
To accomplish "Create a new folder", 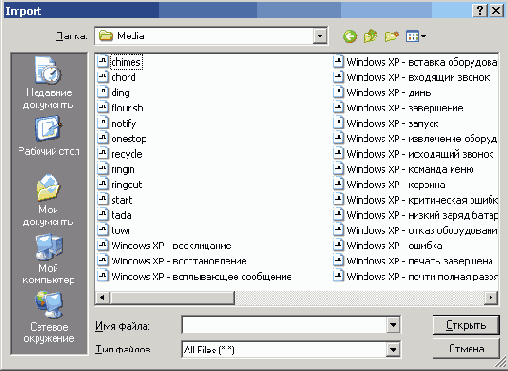I will coord(392,36).
